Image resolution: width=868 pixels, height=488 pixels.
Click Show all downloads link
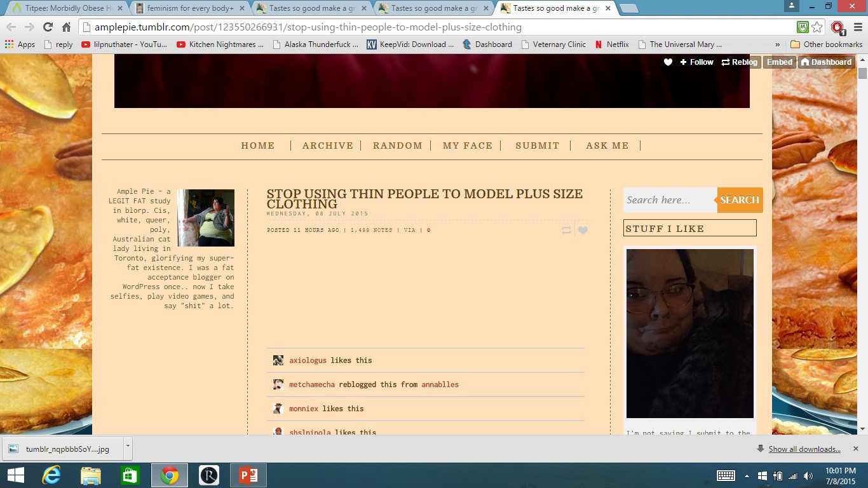804,449
